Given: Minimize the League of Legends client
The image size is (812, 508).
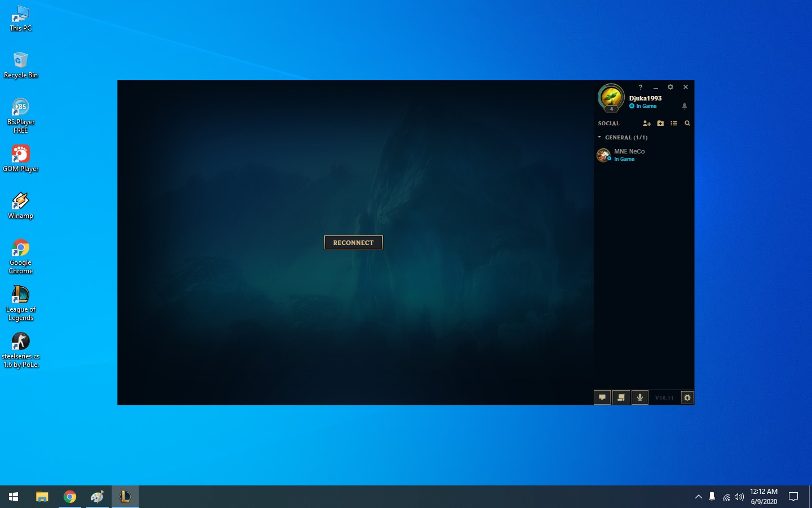Looking at the screenshot, I should click(656, 87).
